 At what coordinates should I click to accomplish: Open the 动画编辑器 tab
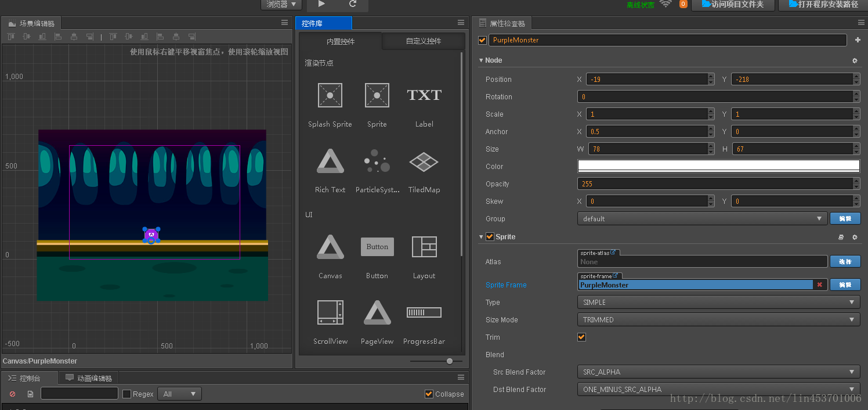[x=89, y=378]
